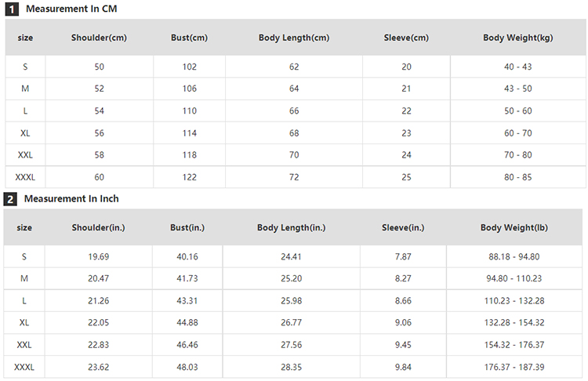The height and width of the screenshot is (381, 588).
Task: Click the 40 - 43 kg weight cell
Action: (518, 67)
